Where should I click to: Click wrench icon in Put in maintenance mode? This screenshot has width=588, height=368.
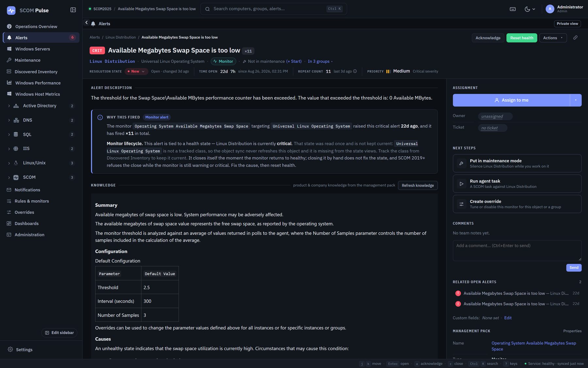tap(461, 163)
